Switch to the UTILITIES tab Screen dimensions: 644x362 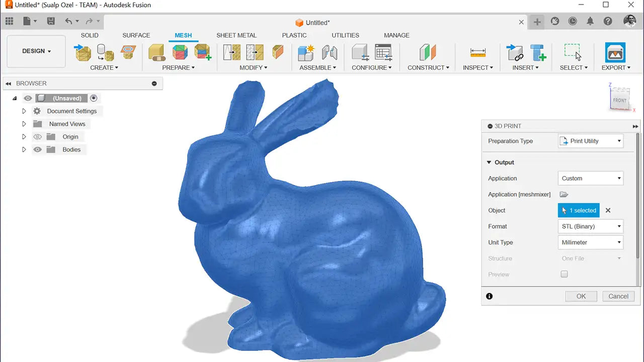click(345, 35)
